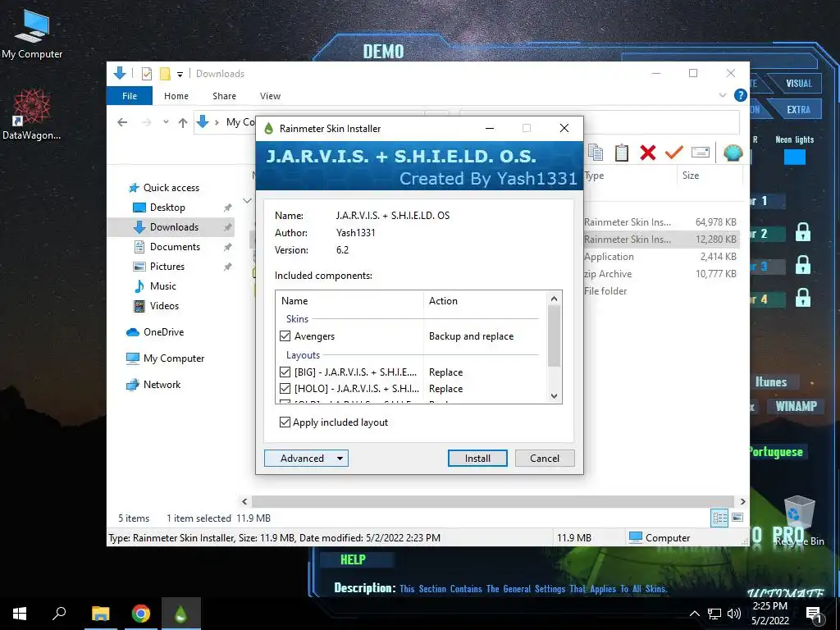The image size is (840, 630).
Task: Click the red X Delete toolbar icon
Action: point(648,153)
